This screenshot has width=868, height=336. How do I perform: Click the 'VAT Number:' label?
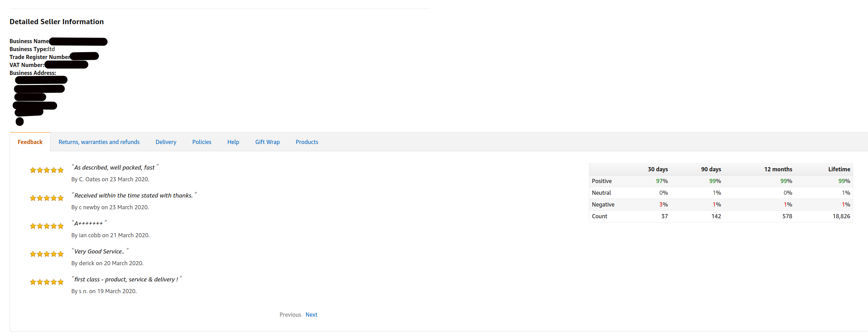[x=27, y=65]
